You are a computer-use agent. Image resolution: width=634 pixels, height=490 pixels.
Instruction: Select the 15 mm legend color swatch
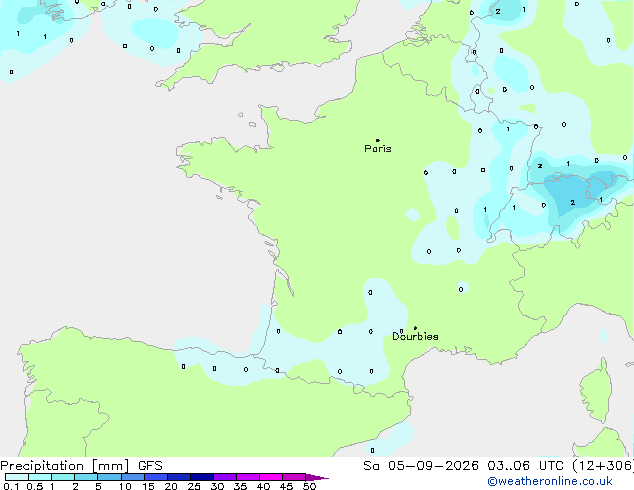tap(155, 477)
